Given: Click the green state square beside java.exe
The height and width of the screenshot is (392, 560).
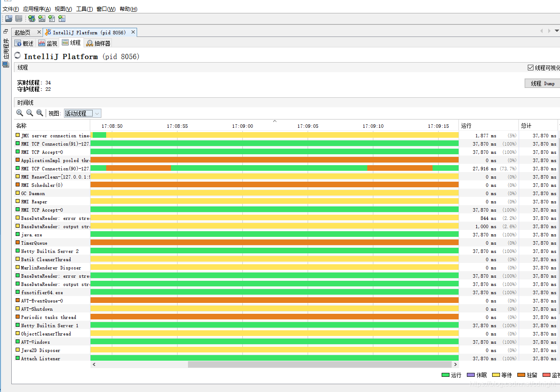Looking at the screenshot, I should 18,235.
